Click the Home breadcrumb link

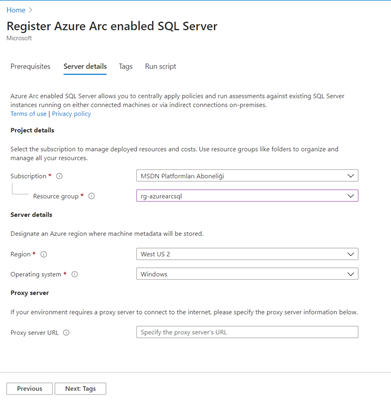pyautogui.click(x=16, y=10)
